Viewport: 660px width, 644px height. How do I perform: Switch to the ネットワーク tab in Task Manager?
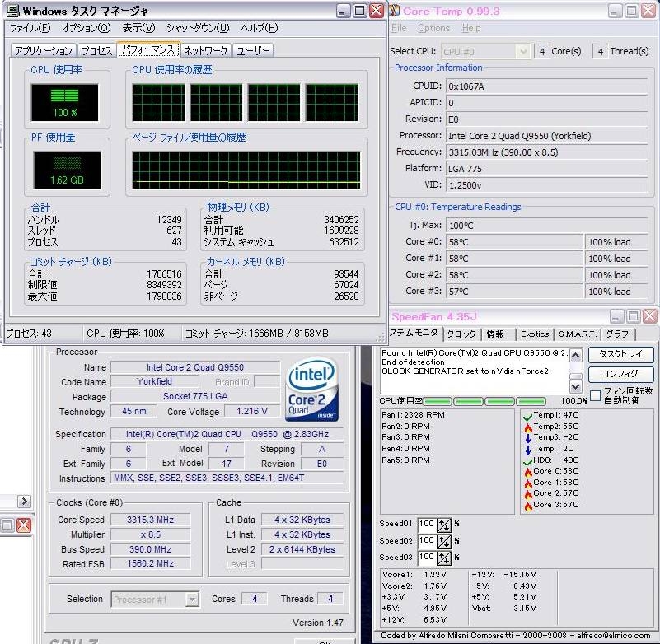[205, 50]
